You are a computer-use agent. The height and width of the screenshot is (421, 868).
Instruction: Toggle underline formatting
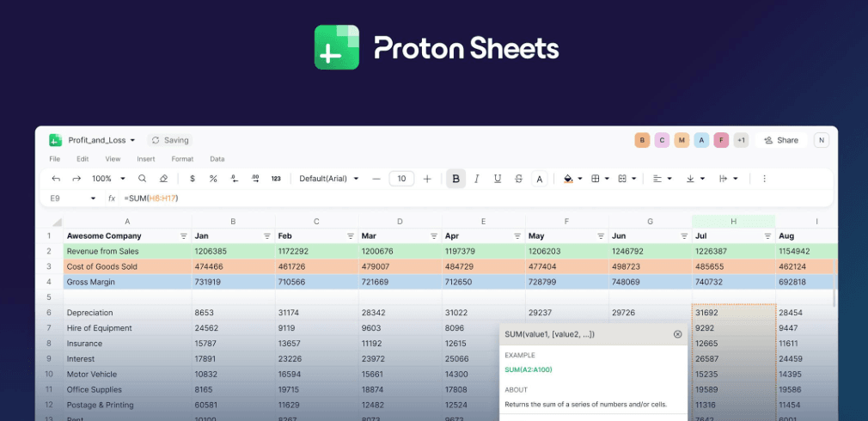[x=498, y=179]
